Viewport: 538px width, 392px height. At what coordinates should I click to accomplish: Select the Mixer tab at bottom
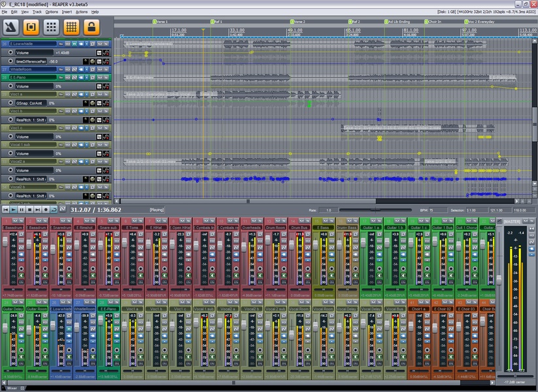(x=11, y=387)
